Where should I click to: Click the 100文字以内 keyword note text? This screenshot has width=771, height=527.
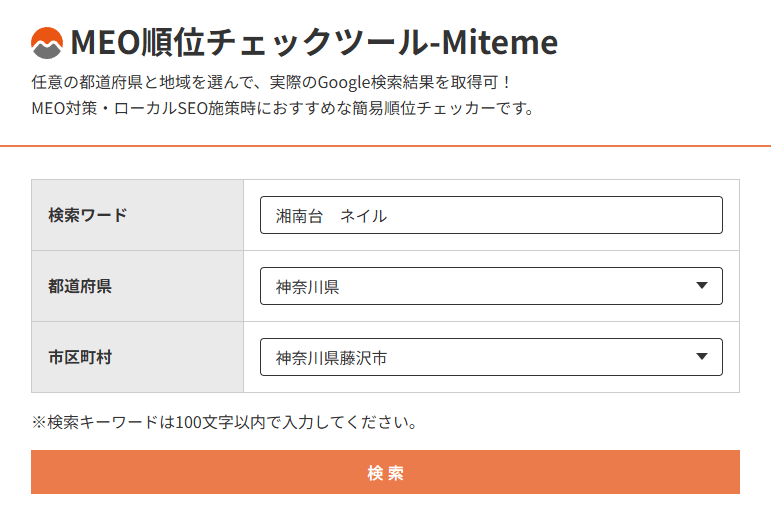(225, 422)
